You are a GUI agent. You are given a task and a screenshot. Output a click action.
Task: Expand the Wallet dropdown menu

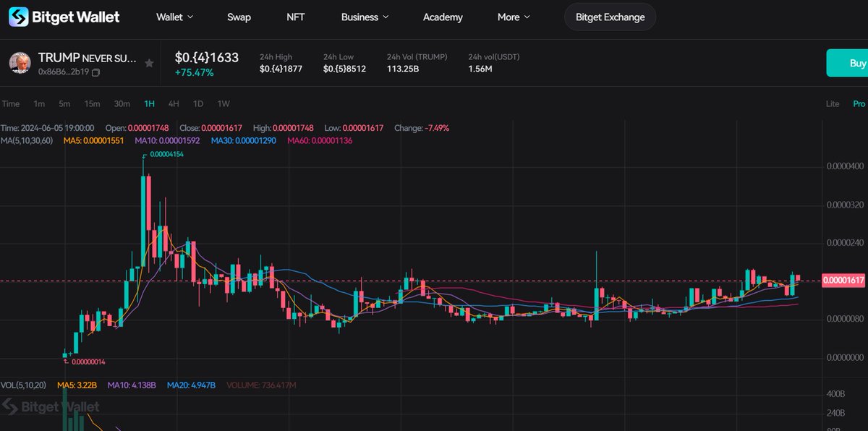[x=175, y=17]
